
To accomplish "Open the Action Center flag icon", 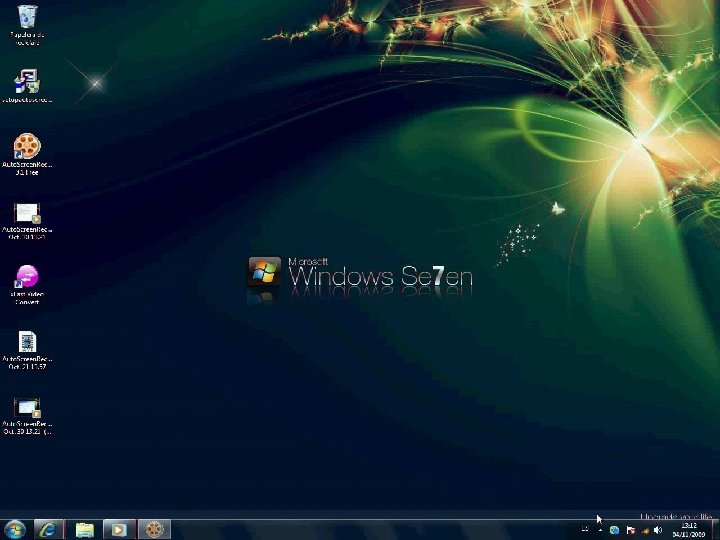I will point(630,530).
